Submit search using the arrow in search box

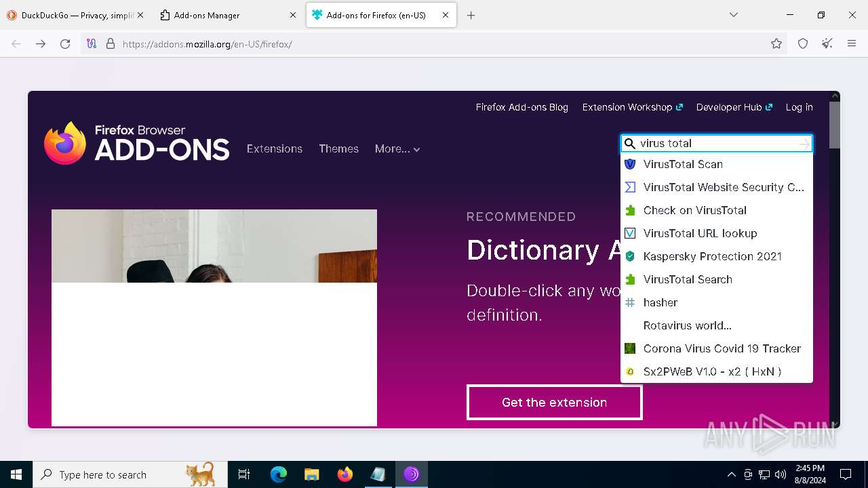[804, 144]
